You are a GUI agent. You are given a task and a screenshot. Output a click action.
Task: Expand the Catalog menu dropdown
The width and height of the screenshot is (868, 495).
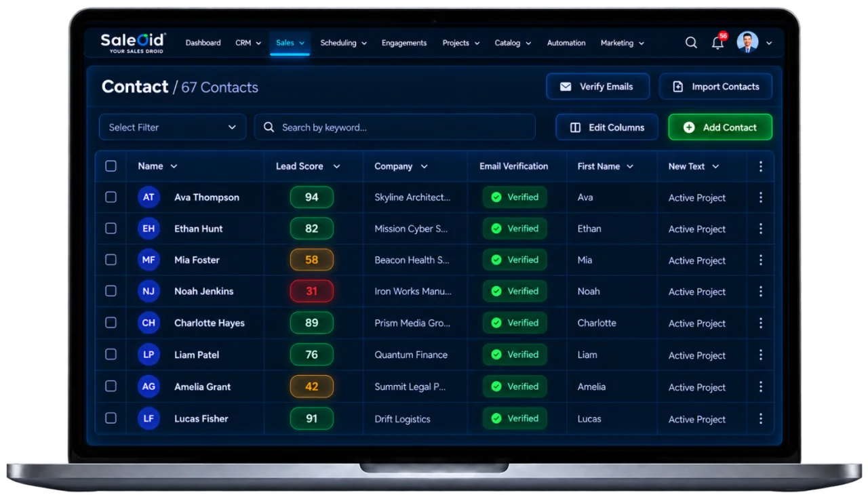tap(513, 43)
